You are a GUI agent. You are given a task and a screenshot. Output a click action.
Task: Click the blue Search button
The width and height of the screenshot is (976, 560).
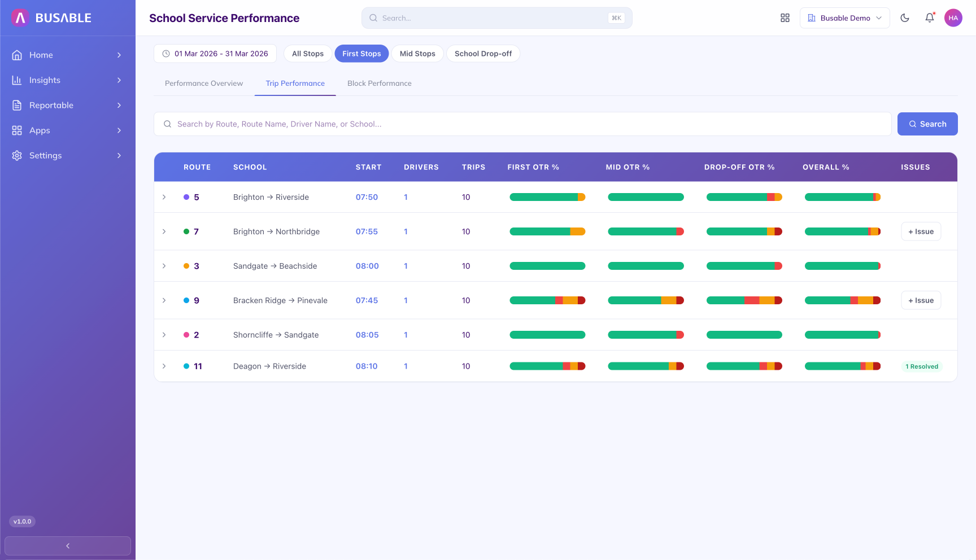(927, 124)
